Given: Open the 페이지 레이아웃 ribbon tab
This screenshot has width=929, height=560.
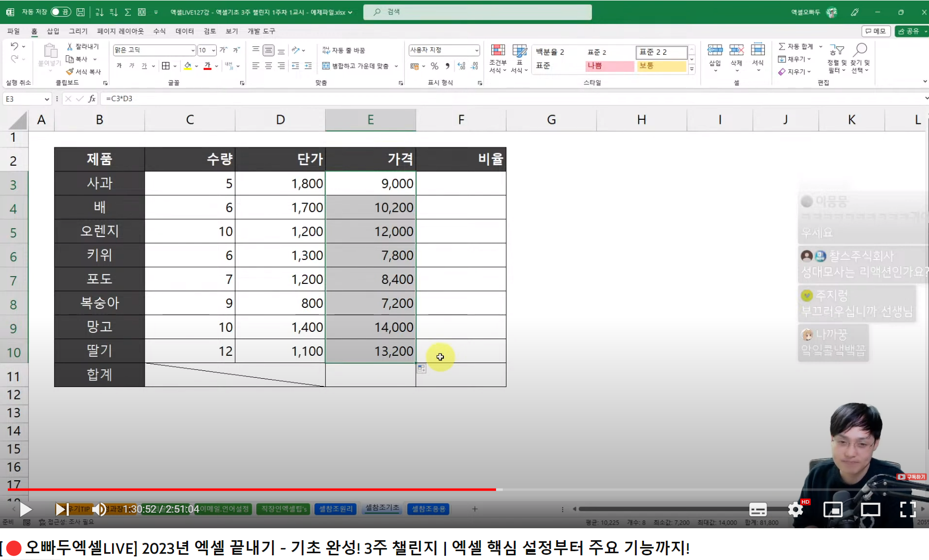Looking at the screenshot, I should (120, 31).
